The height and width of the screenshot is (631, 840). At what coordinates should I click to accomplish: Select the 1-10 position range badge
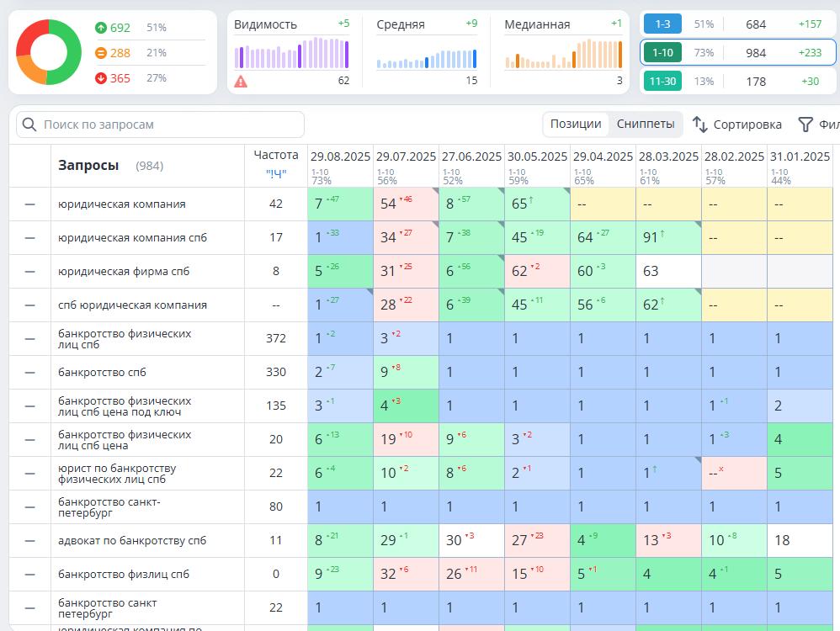pos(662,53)
